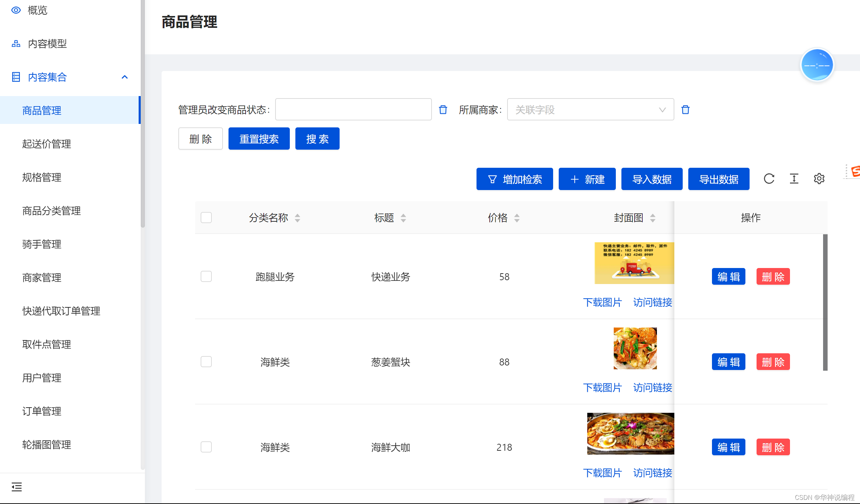Open the 所属商家 关联字段 dropdown
860x504 pixels.
(590, 110)
